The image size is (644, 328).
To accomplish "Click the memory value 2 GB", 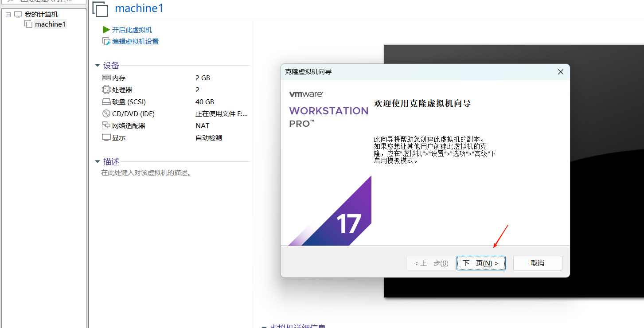I will 203,78.
